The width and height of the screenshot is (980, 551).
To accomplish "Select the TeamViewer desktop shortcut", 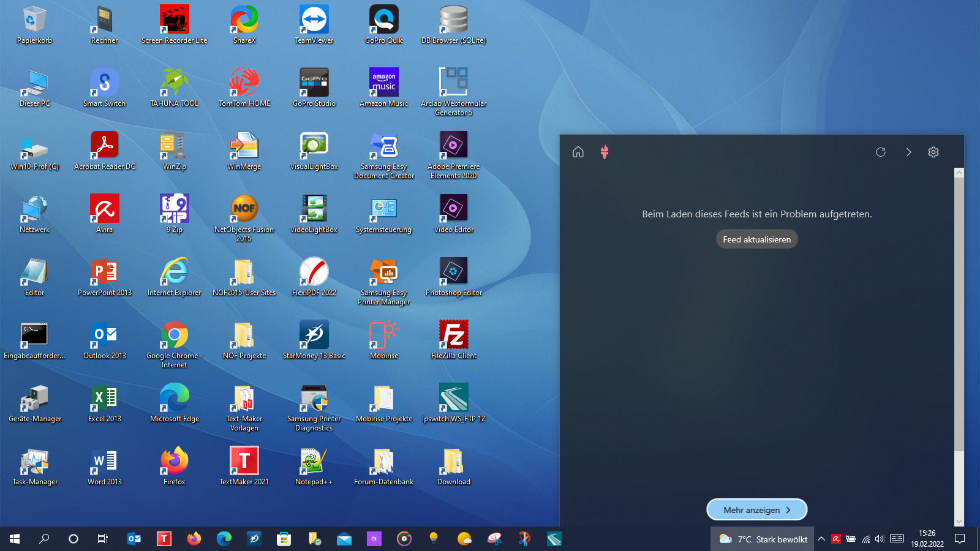I will [314, 20].
